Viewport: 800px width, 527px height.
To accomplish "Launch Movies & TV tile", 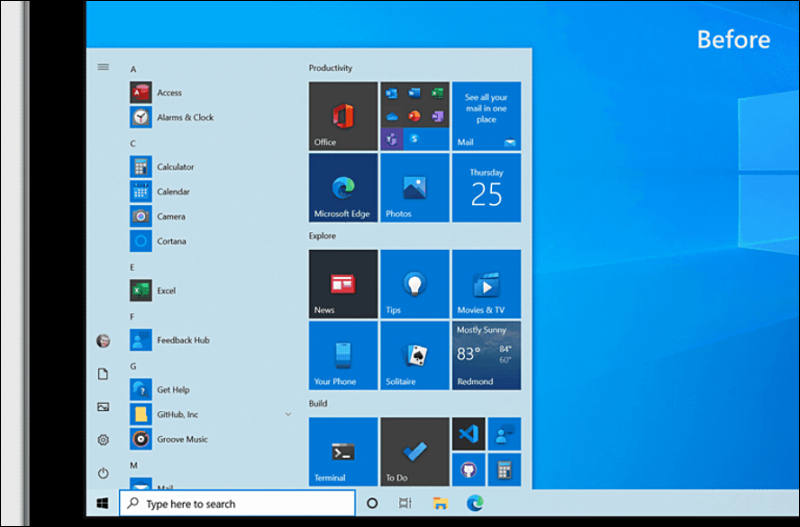I will (486, 284).
